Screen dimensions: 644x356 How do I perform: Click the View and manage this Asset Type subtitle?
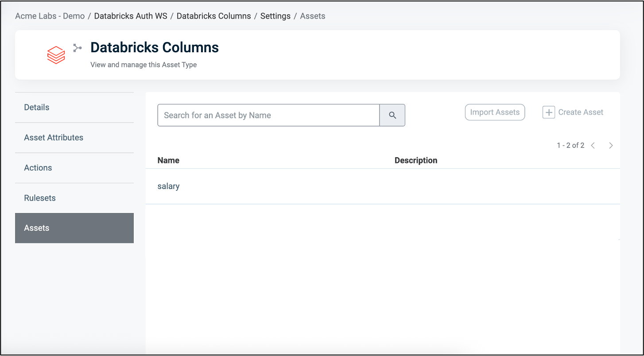tap(144, 65)
